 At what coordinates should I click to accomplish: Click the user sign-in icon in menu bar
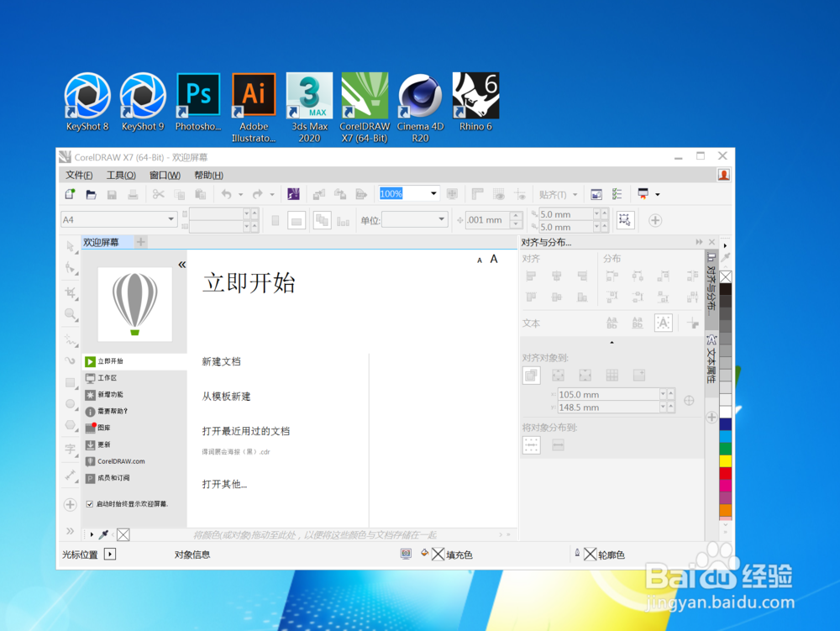coord(724,175)
